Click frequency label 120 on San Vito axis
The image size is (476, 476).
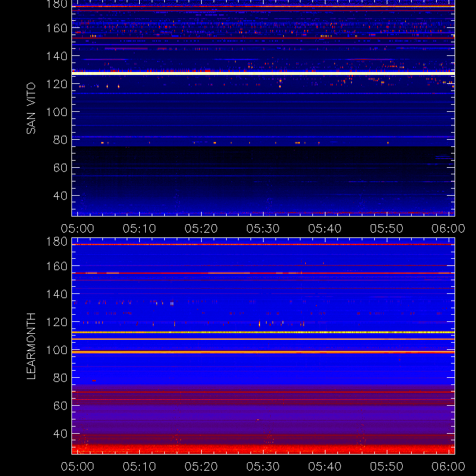pos(57,84)
